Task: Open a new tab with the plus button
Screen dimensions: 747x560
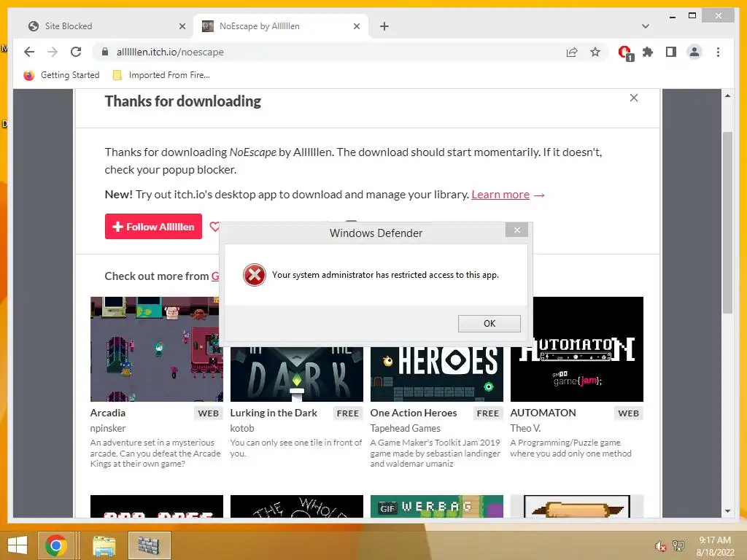Action: [x=384, y=26]
